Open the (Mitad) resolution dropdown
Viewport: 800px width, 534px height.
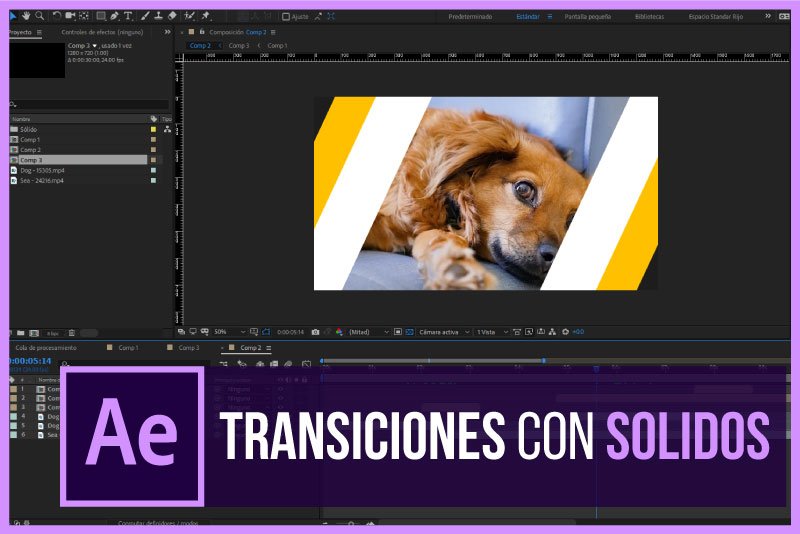click(368, 332)
